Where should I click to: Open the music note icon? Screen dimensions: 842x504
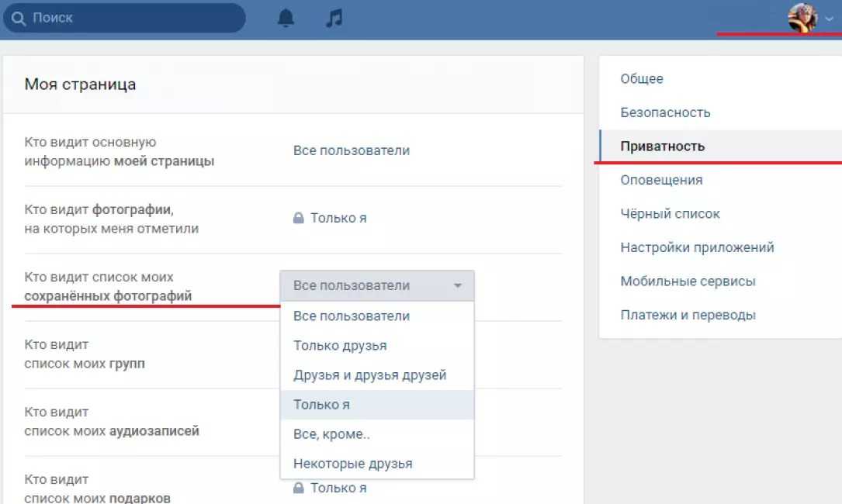tap(334, 18)
